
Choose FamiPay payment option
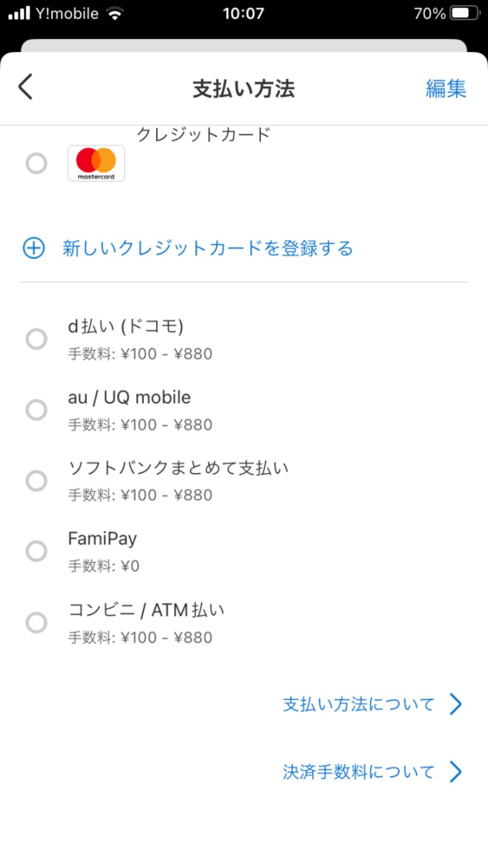[x=36, y=551]
